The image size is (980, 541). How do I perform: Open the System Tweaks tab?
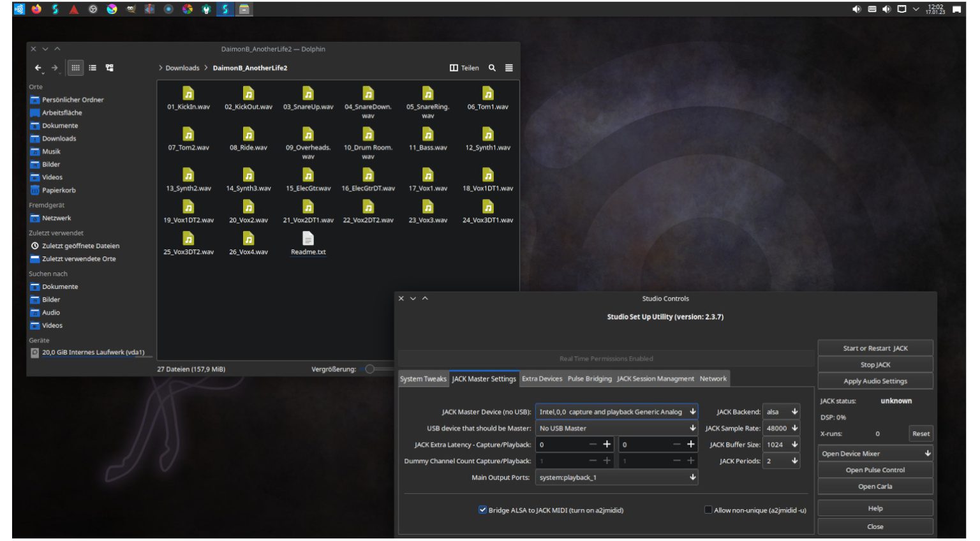[423, 378]
